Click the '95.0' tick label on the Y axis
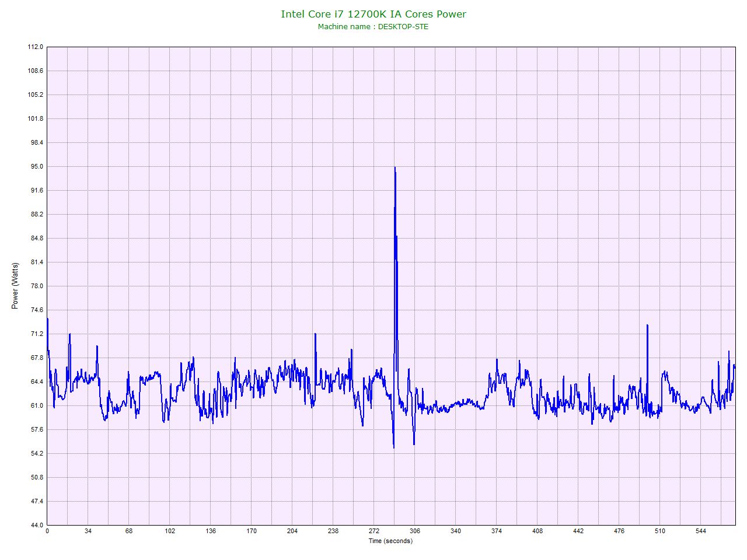The width and height of the screenshot is (747, 560). pos(36,166)
